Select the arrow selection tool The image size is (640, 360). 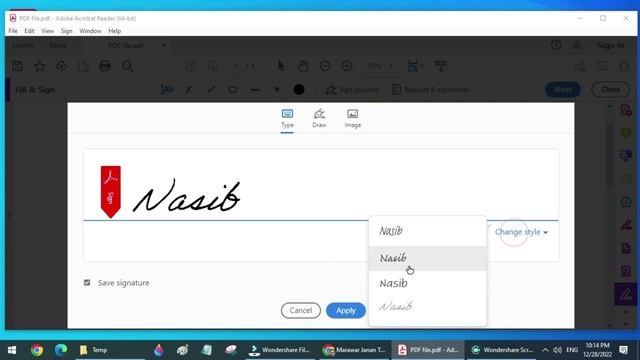(x=281, y=66)
